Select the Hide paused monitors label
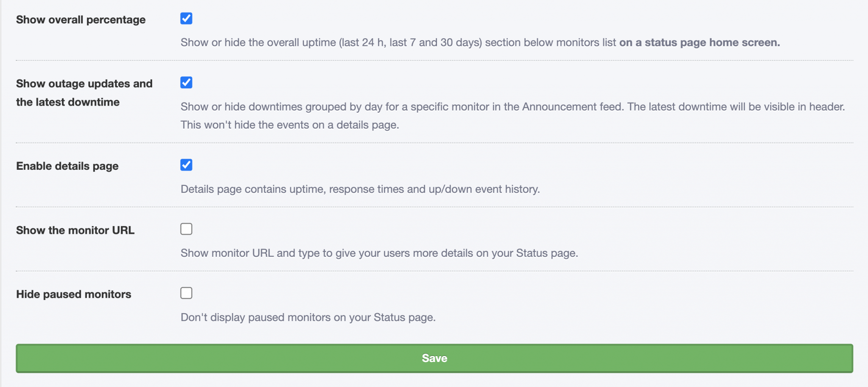The width and height of the screenshot is (868, 387). 73,294
